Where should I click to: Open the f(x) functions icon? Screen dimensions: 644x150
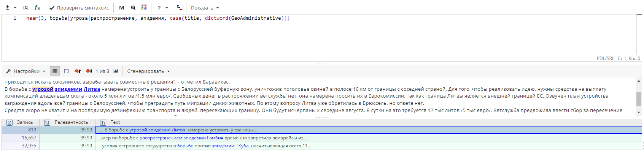37,8
